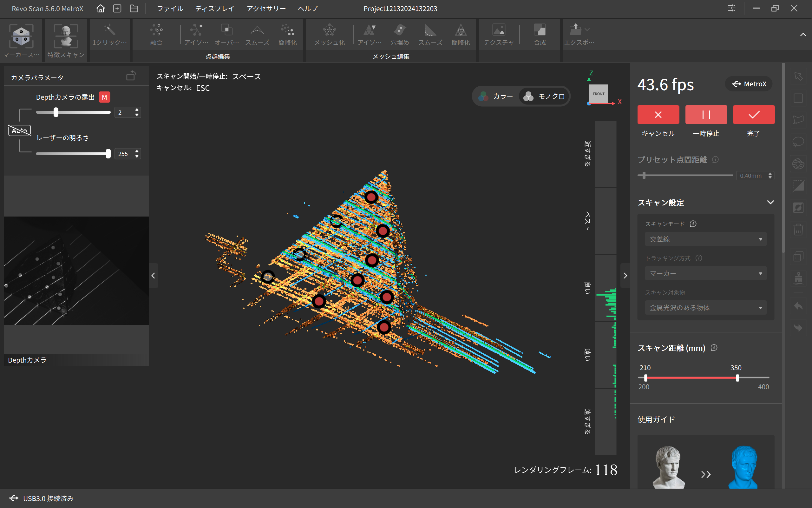Pause the scan with 一時停止 button
This screenshot has width=812, height=508.
click(706, 115)
